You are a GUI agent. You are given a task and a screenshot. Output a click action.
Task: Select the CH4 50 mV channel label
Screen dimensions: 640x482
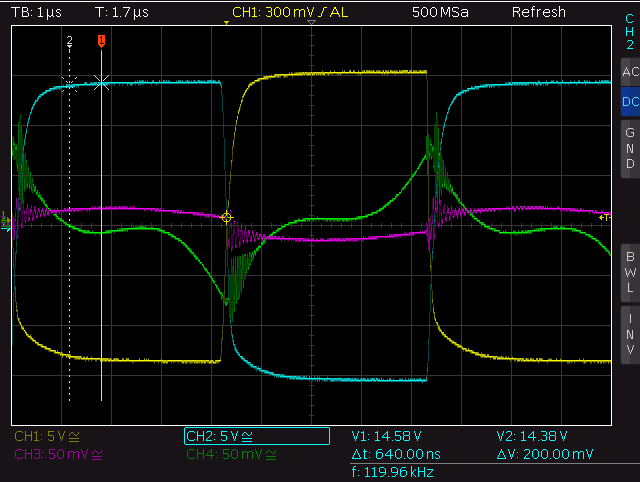click(231, 454)
